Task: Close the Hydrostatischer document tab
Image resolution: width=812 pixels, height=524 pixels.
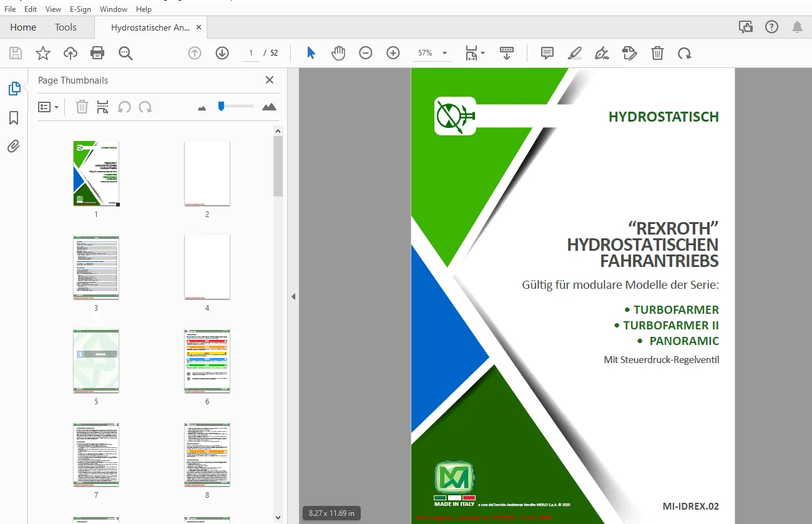Action: point(198,27)
